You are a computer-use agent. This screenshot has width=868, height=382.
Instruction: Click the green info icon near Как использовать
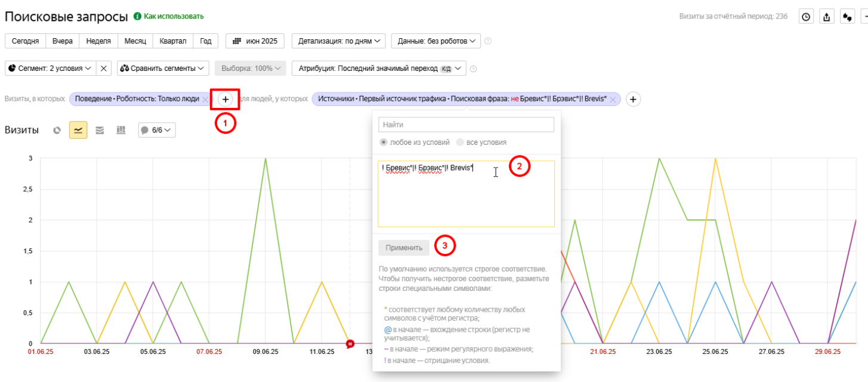tap(137, 16)
